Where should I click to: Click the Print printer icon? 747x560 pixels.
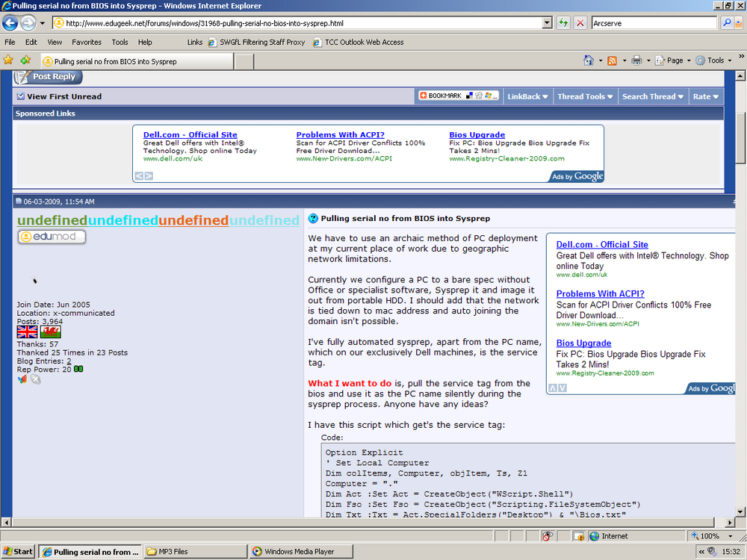(636, 60)
